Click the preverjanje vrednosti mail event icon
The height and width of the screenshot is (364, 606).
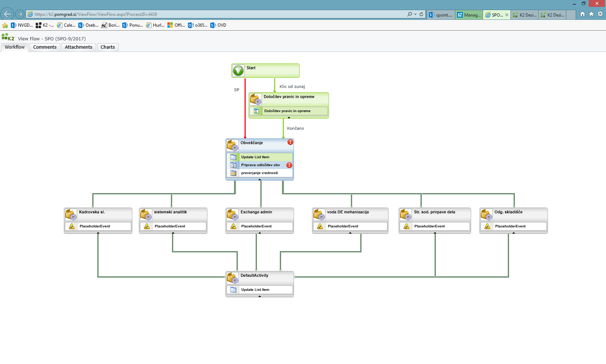click(x=233, y=173)
